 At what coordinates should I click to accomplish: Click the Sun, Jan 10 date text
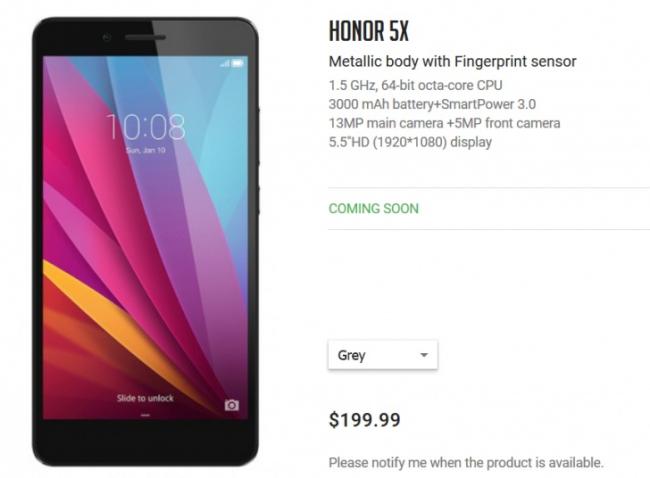click(x=146, y=150)
